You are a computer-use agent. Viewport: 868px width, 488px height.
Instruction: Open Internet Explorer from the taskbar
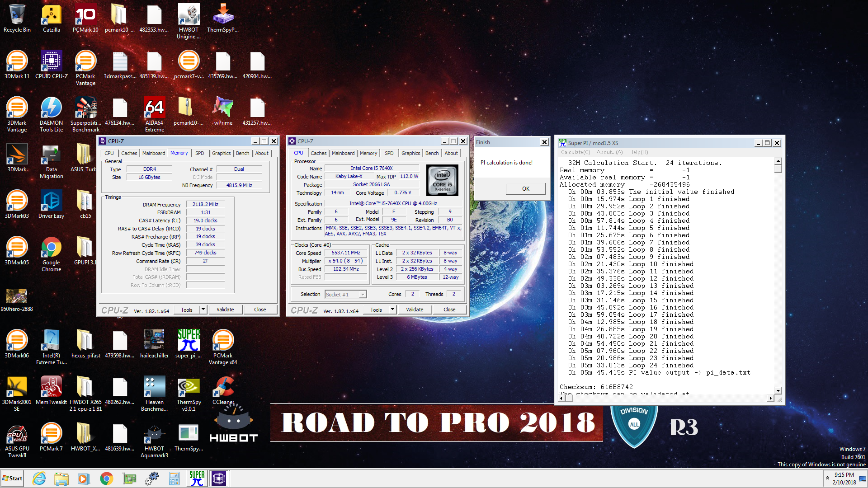point(39,478)
